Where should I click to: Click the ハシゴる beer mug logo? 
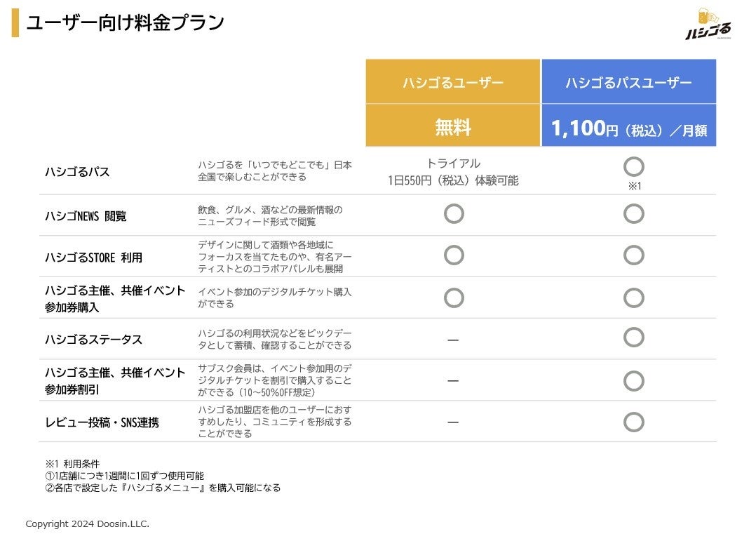click(x=708, y=25)
